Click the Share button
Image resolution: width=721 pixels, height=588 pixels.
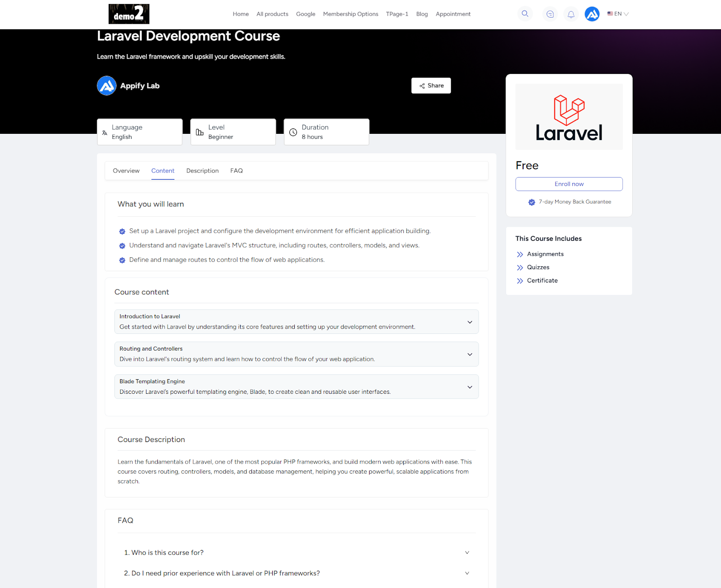431,86
